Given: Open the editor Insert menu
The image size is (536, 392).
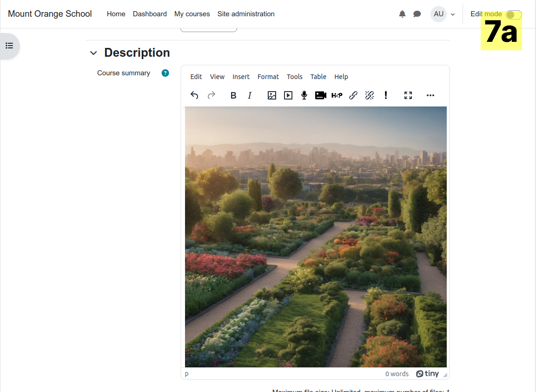Looking at the screenshot, I should tap(241, 77).
